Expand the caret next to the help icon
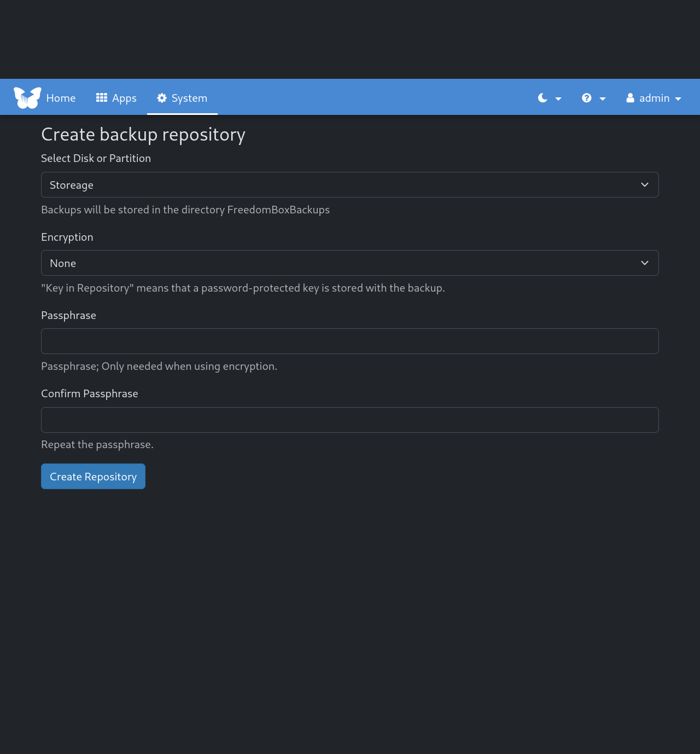 click(603, 99)
